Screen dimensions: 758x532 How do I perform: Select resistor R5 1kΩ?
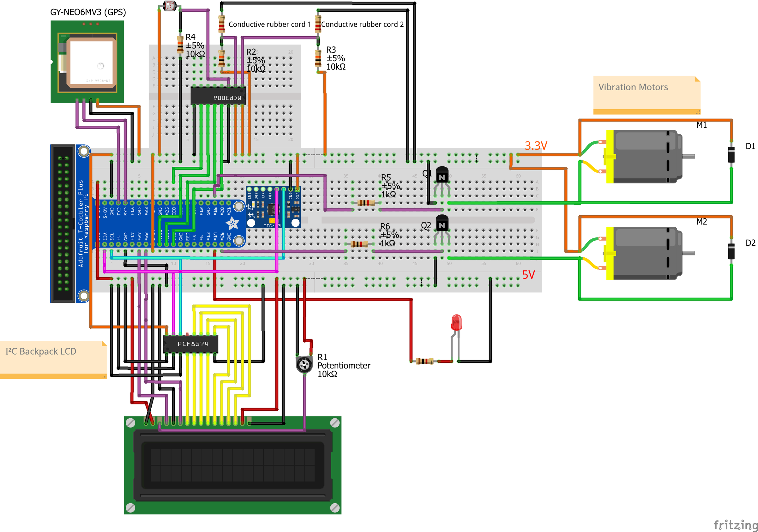[366, 203]
